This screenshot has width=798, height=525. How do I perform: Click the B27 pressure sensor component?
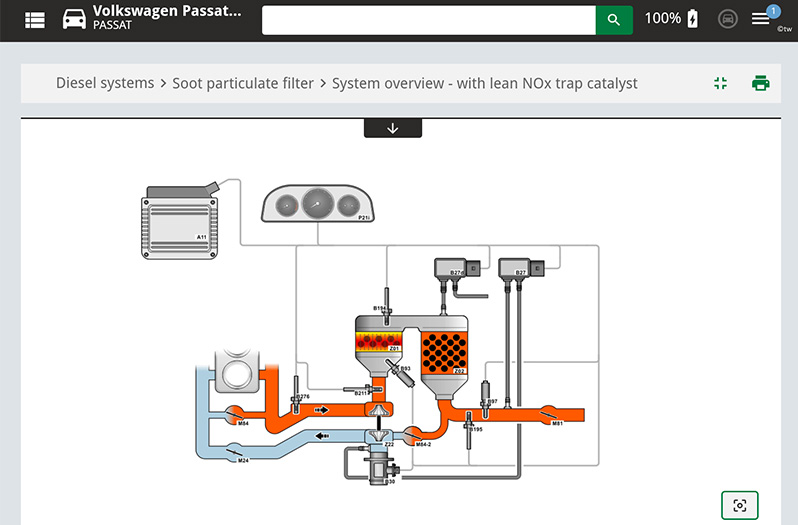tap(520, 268)
